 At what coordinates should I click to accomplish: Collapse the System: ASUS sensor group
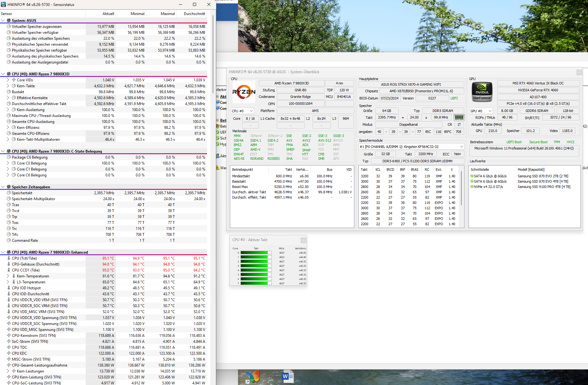tap(3, 21)
